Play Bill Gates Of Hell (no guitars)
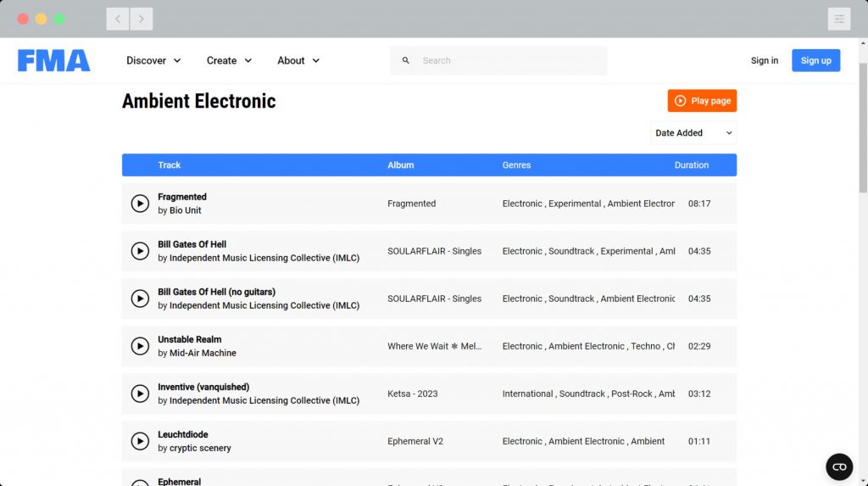This screenshot has height=486, width=868. coord(140,299)
